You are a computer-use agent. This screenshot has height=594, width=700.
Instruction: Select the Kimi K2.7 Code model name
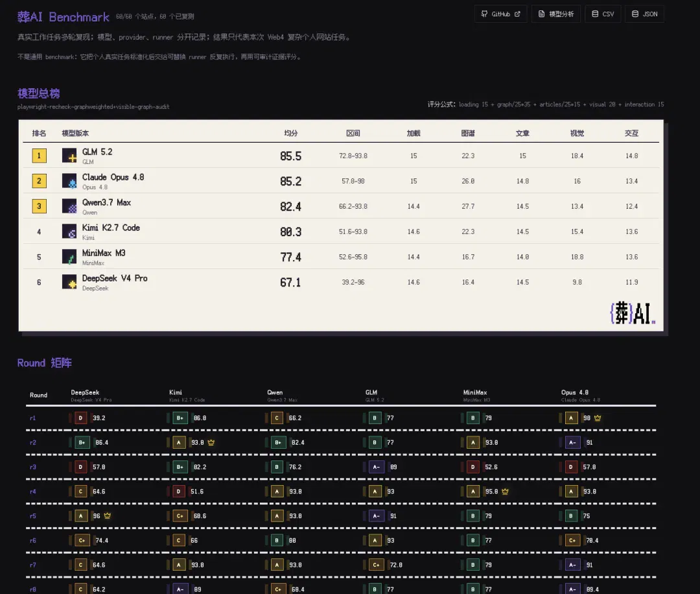coord(111,228)
